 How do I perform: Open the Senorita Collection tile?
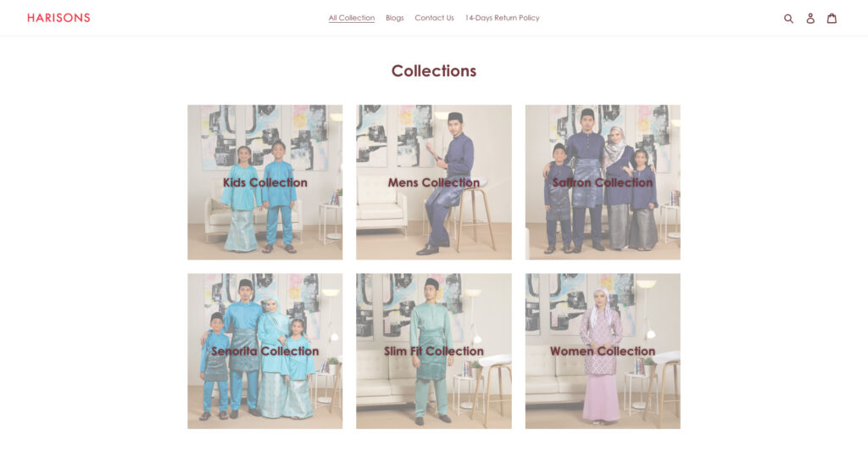265,351
